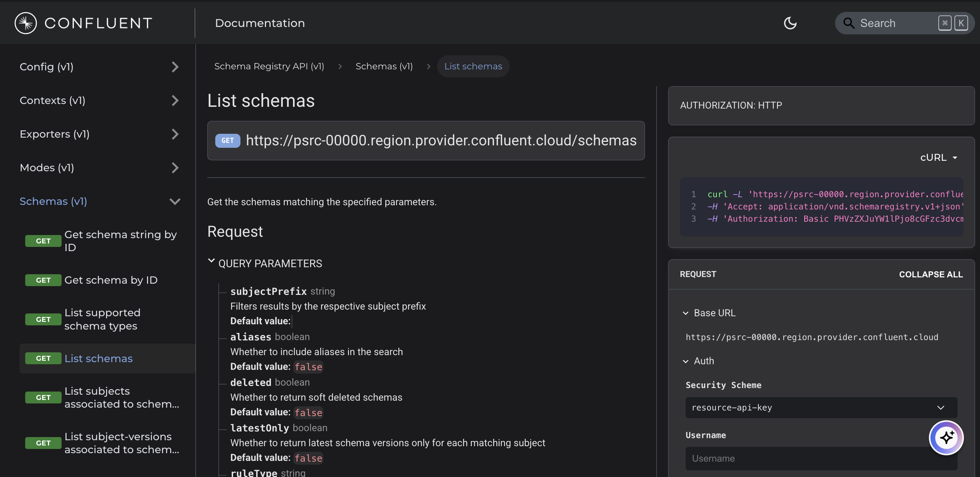Collapse the Auth section
Viewport: 980px width, 477px height.
[686, 361]
